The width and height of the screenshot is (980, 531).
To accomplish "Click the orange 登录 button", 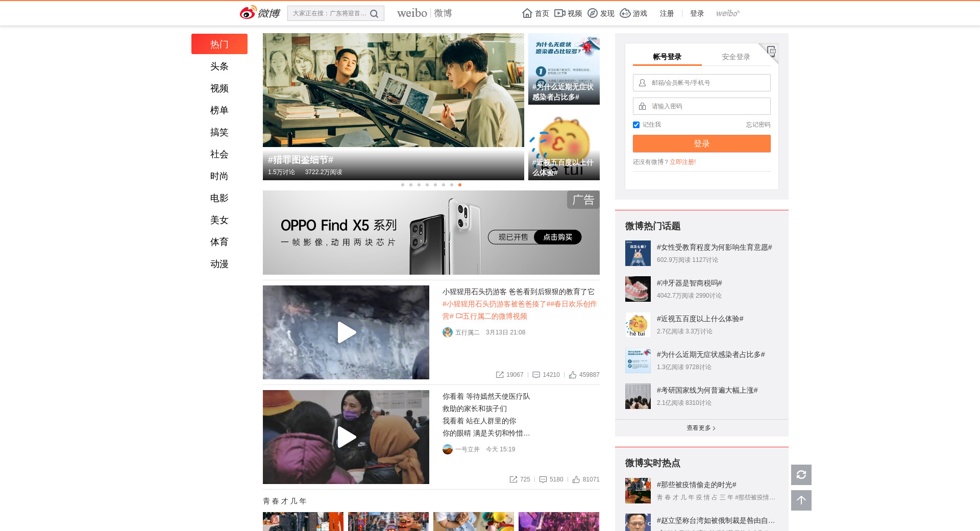I will tap(702, 143).
